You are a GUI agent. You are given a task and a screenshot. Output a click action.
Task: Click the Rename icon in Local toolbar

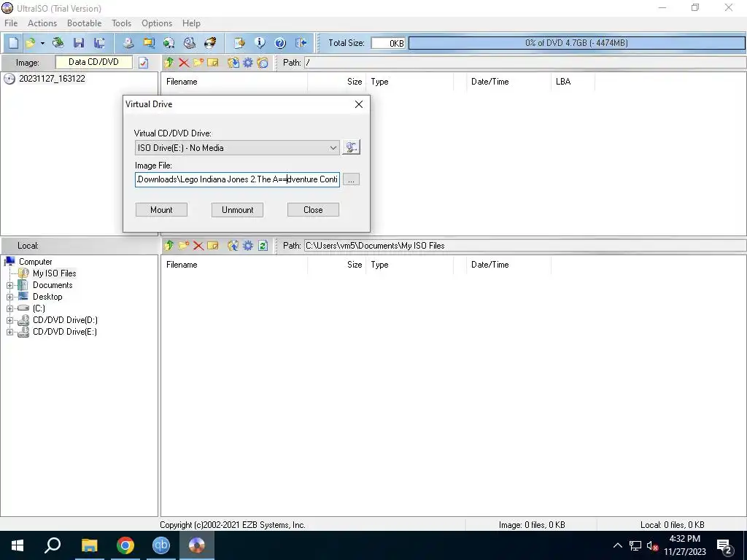[x=212, y=246]
